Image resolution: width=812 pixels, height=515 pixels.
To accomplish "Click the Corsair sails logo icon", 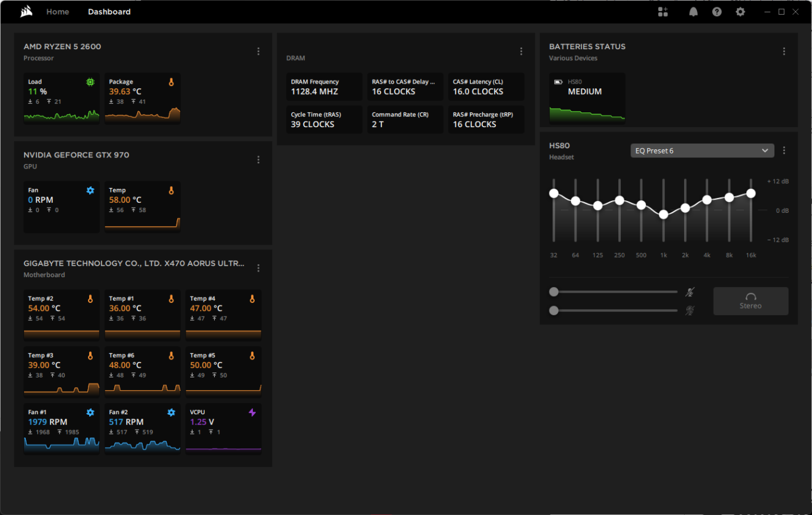I will pos(26,12).
